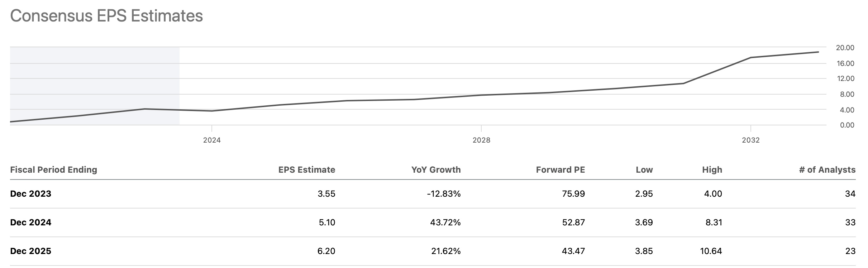Image resolution: width=868 pixels, height=268 pixels.
Task: Click the 2032 x-axis label
Action: pyautogui.click(x=751, y=140)
